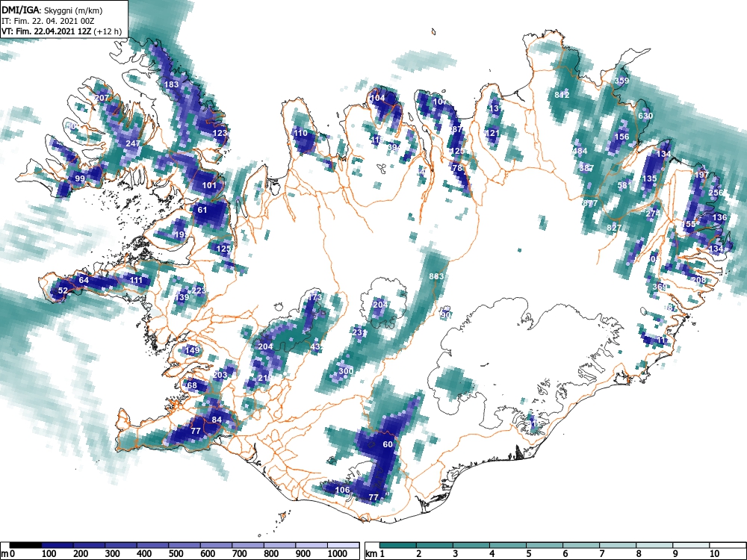Select the map value '64'
This screenshot has width=747, height=560.
coord(84,279)
